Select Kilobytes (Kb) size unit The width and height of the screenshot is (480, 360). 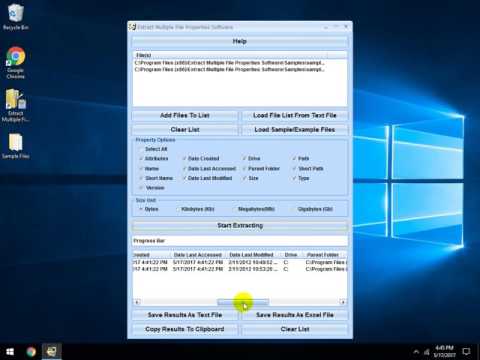point(178,209)
